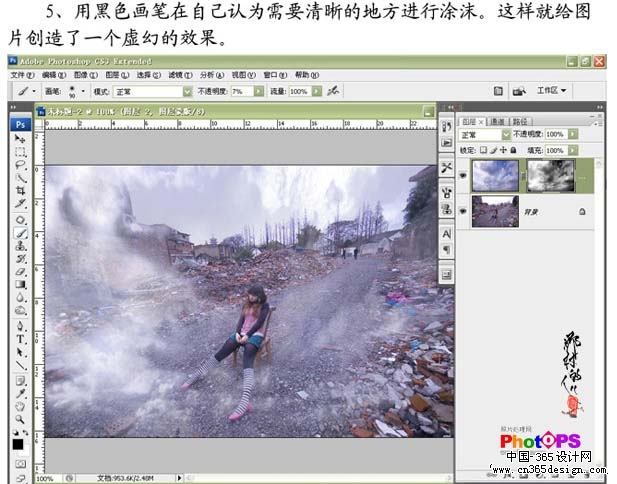This screenshot has width=617, height=484.
Task: Enable airbrush option in options bar
Action: (333, 91)
